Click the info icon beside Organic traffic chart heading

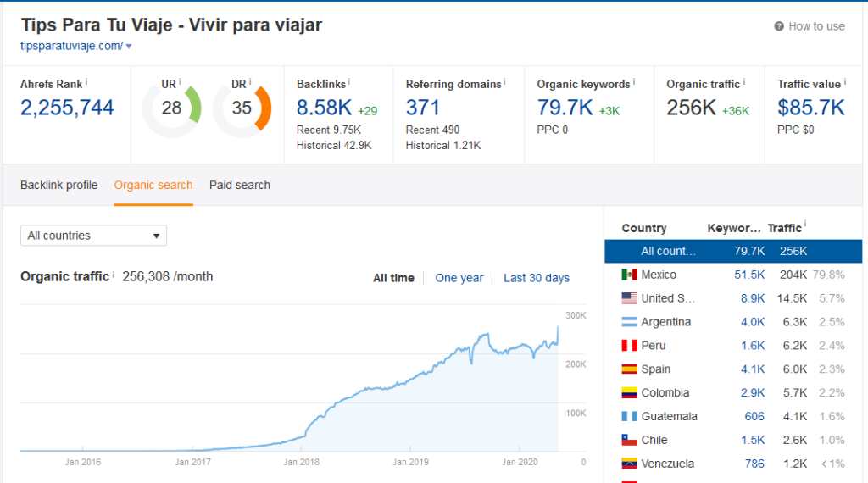click(x=114, y=275)
